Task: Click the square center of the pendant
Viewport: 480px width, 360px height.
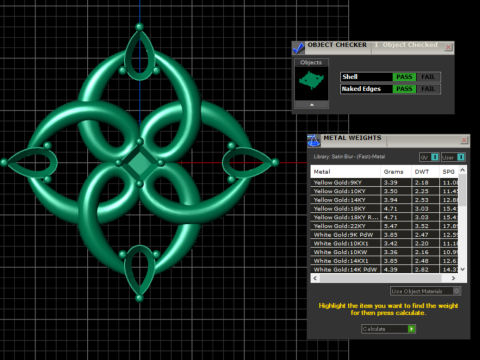Action: (x=140, y=163)
